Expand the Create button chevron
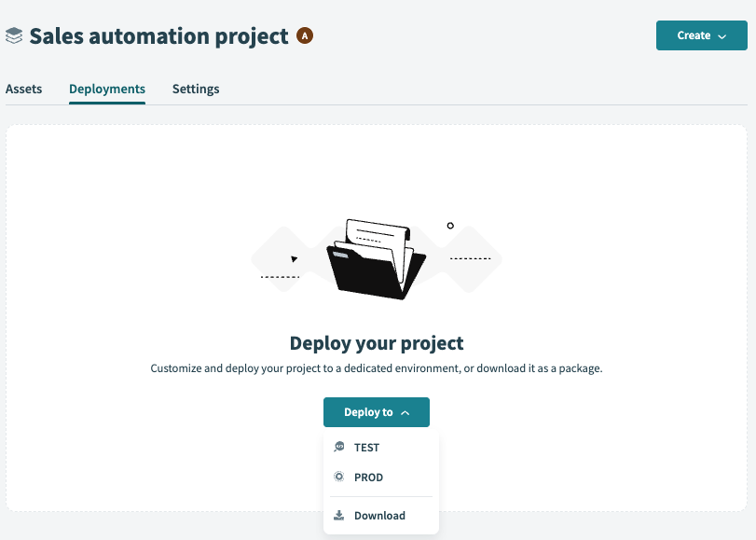This screenshot has height=540, width=756. pos(722,36)
